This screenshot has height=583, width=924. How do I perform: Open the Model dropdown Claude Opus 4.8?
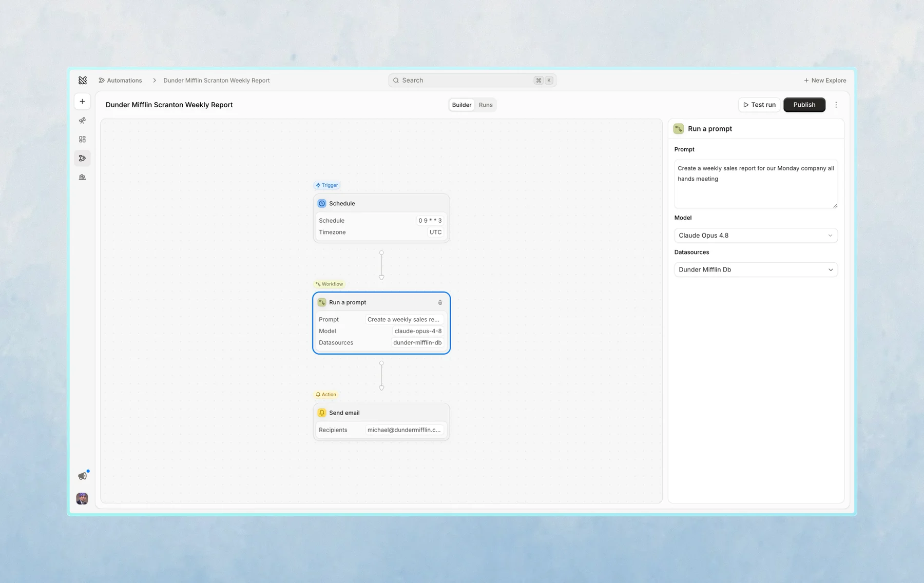(x=756, y=236)
